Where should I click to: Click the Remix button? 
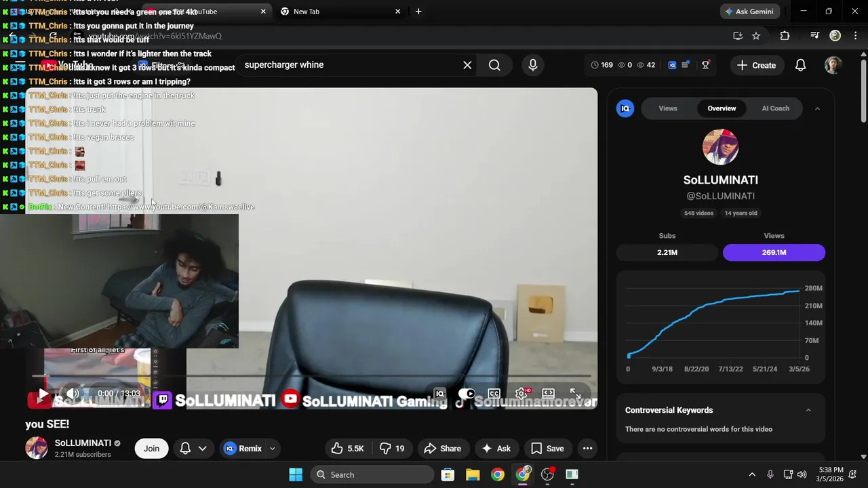(x=242, y=449)
